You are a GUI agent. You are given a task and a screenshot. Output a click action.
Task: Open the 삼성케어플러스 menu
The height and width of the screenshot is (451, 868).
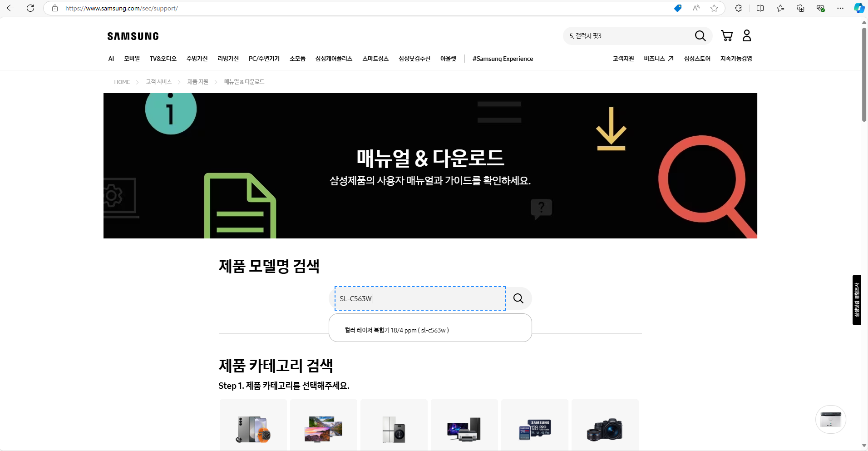pos(334,59)
